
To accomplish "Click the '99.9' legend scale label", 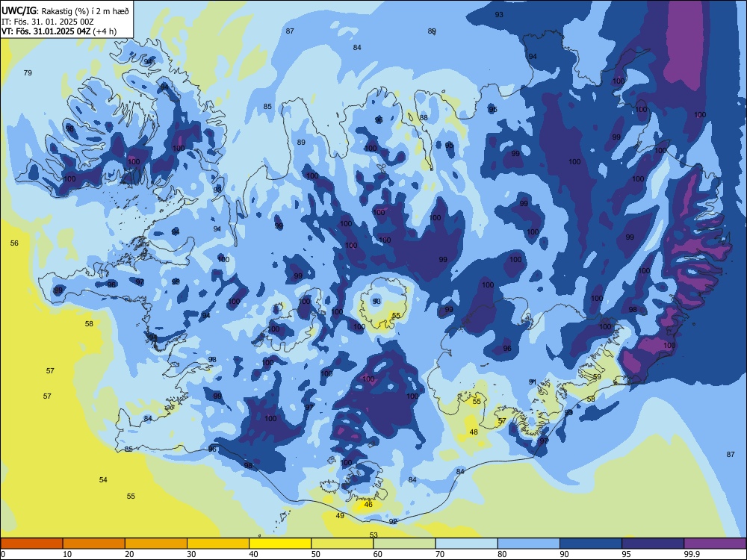I will click(692, 554).
